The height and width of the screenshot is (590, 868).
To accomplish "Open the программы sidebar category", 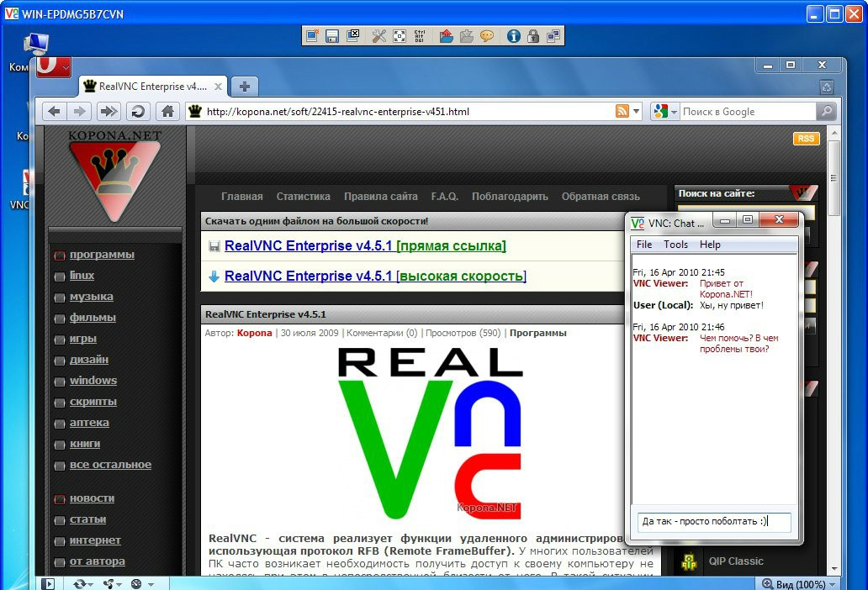I will click(x=102, y=255).
